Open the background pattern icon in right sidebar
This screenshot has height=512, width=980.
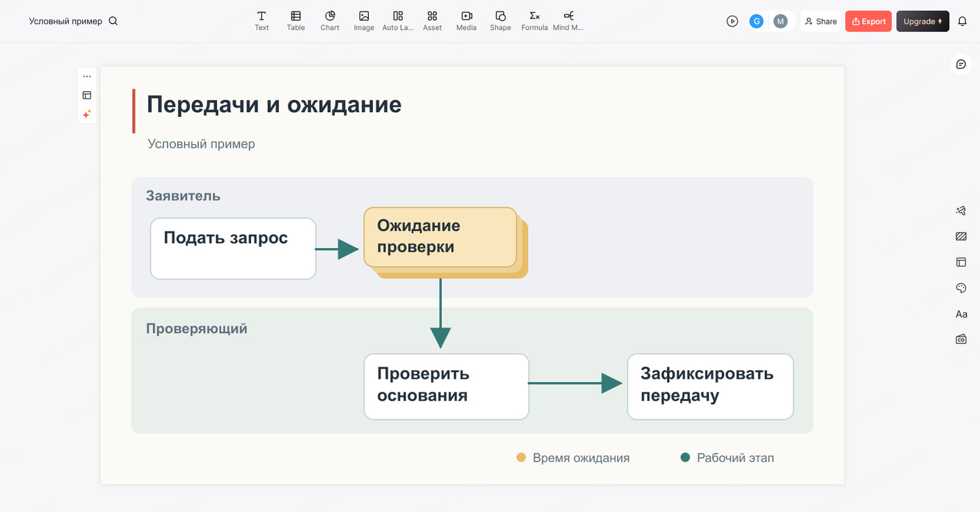pyautogui.click(x=961, y=237)
